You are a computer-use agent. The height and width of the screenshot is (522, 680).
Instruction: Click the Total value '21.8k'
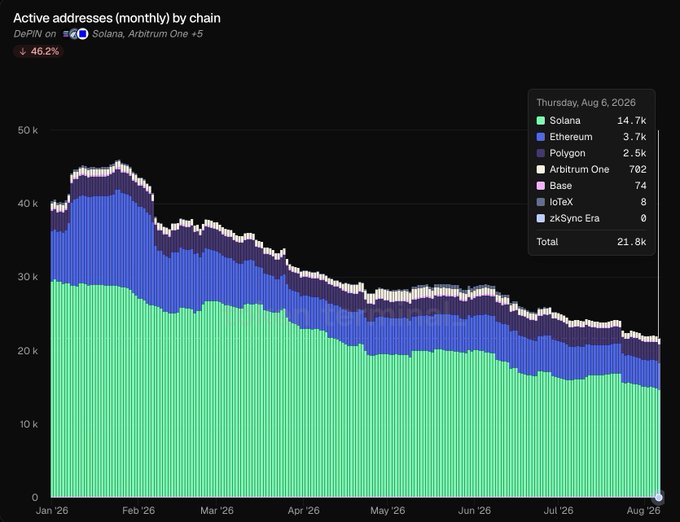click(632, 242)
